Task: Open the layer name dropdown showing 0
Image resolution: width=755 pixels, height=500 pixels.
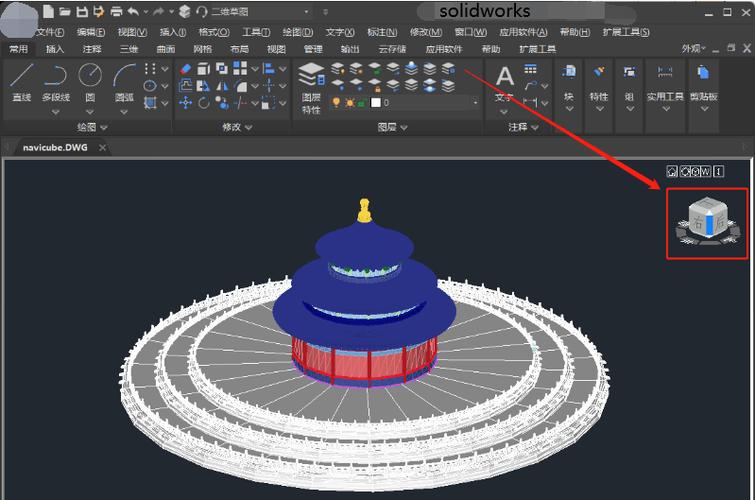Action: pos(475,103)
